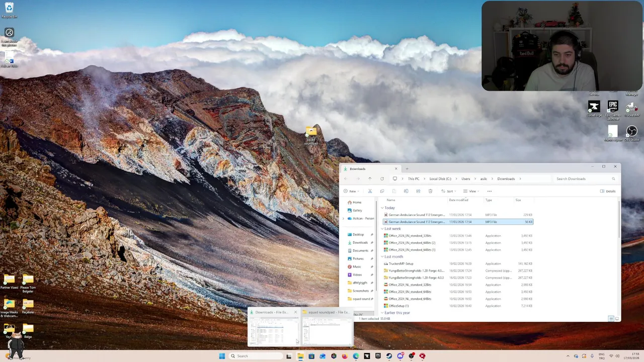Screen dimensions: 644x362
Task: Click Local Disk (C:) in address breadcrumb
Action: point(440,178)
